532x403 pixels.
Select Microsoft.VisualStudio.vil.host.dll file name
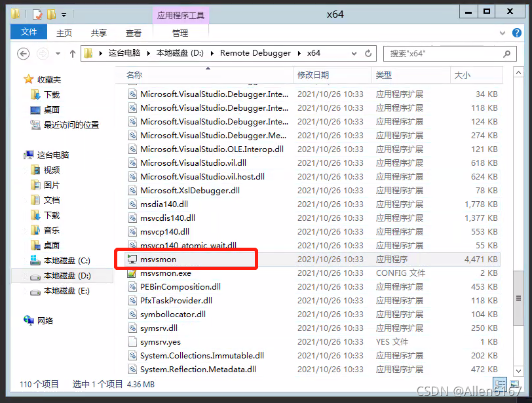[x=202, y=177]
